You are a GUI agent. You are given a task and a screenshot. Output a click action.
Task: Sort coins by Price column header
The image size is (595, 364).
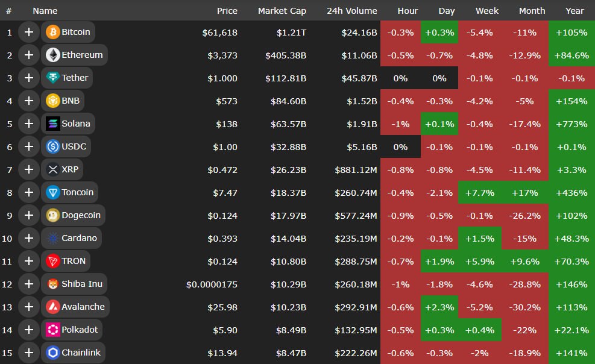pos(227,11)
